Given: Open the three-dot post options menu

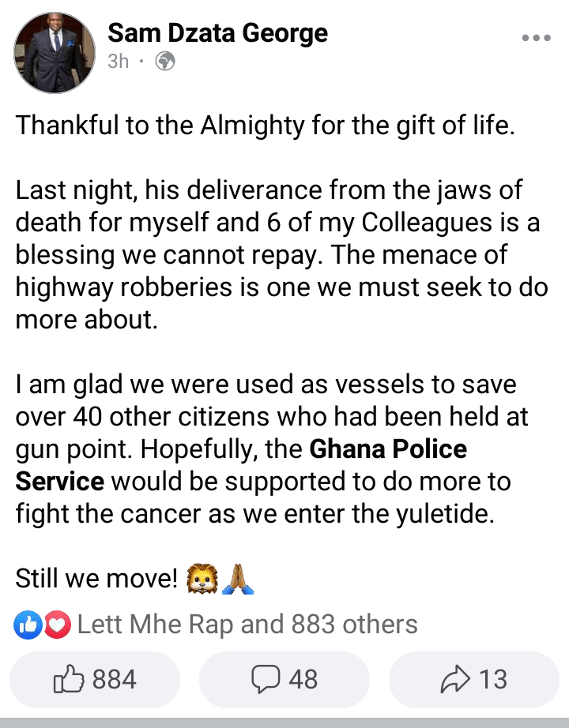Looking at the screenshot, I should (x=536, y=38).
